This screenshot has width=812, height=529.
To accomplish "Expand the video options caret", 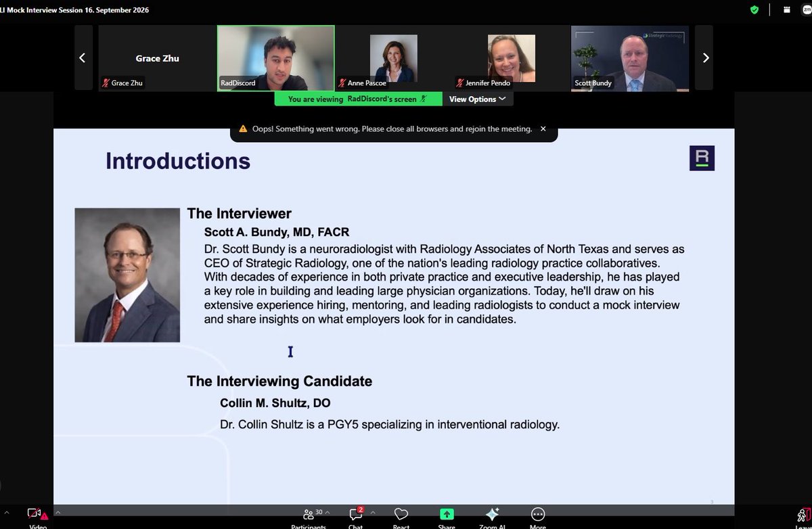I will pos(58,512).
